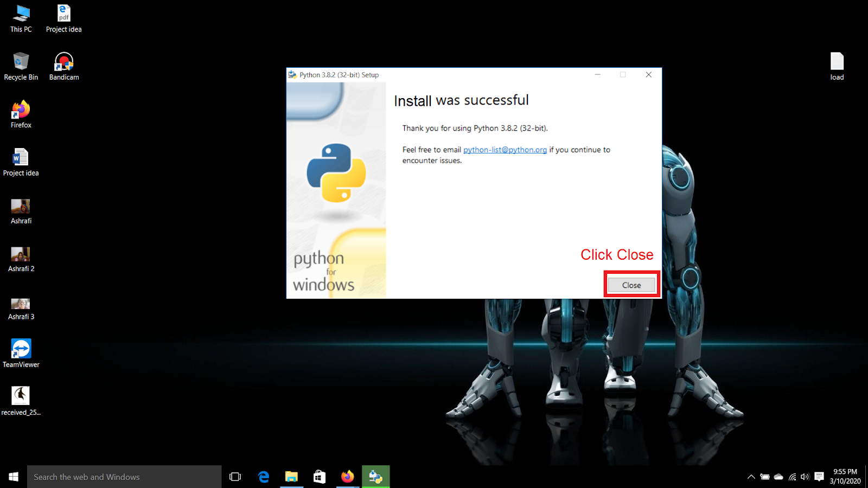868x488 pixels.
Task: Select the This PC desktop icon
Action: (21, 18)
